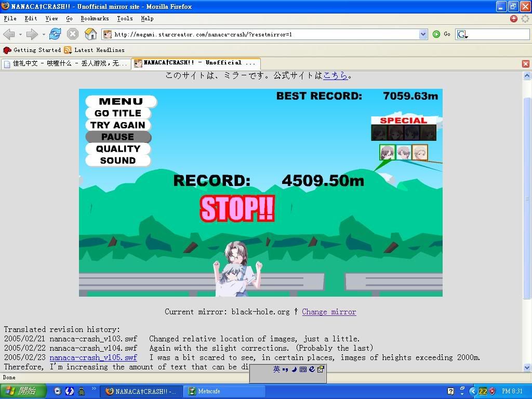
Task: Click the Google search engine icon
Action: (462, 34)
